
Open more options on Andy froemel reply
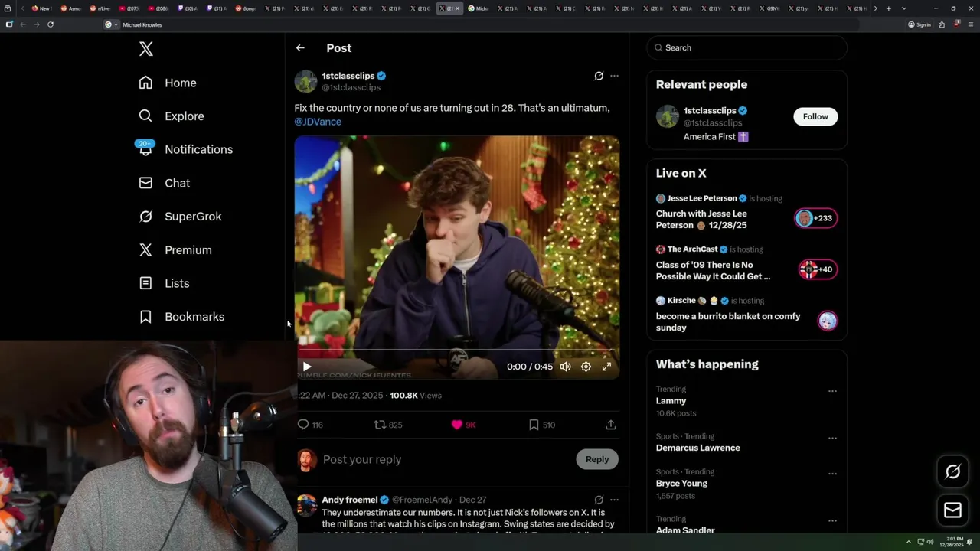tap(614, 500)
